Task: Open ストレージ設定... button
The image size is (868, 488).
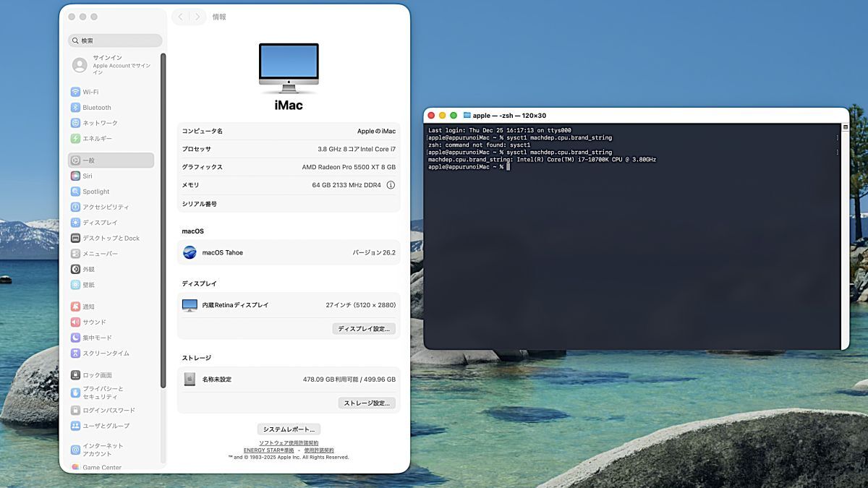Action: pyautogui.click(x=367, y=403)
